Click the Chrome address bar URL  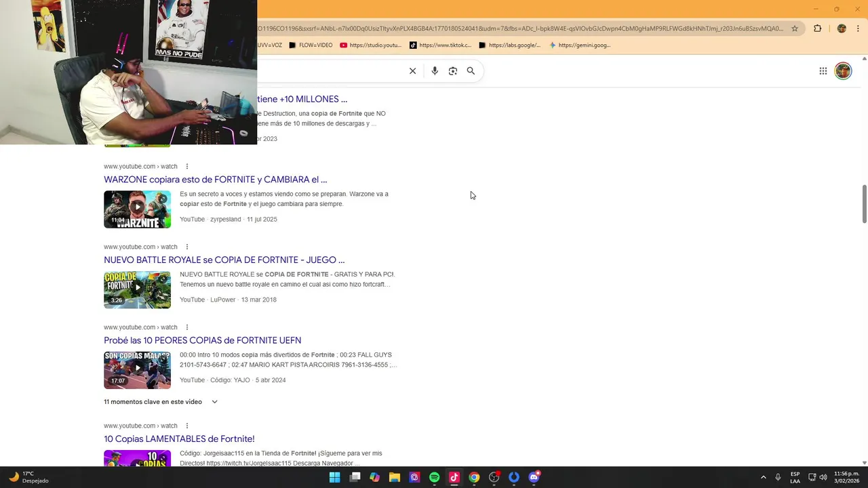521,28
